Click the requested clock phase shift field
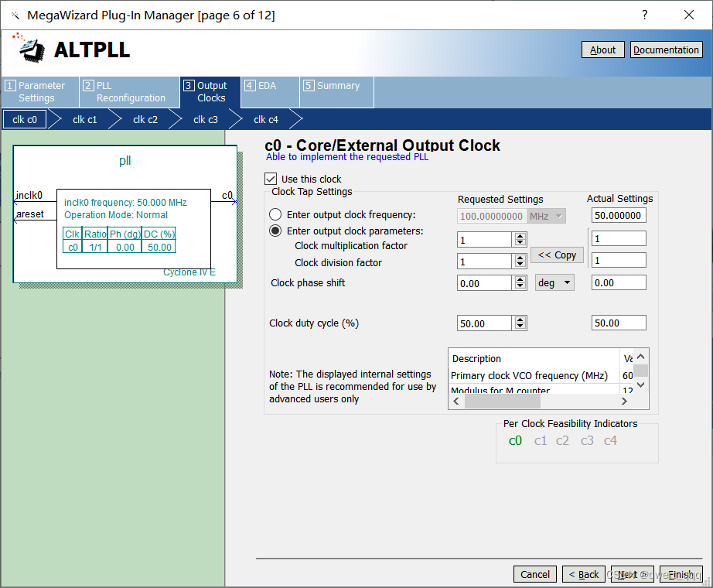 click(x=485, y=283)
